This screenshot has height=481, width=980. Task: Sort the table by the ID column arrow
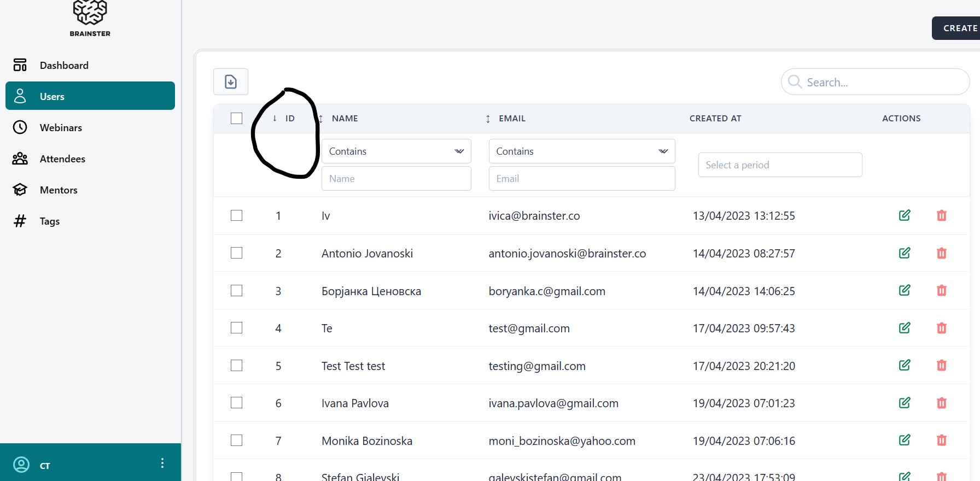[x=275, y=119]
